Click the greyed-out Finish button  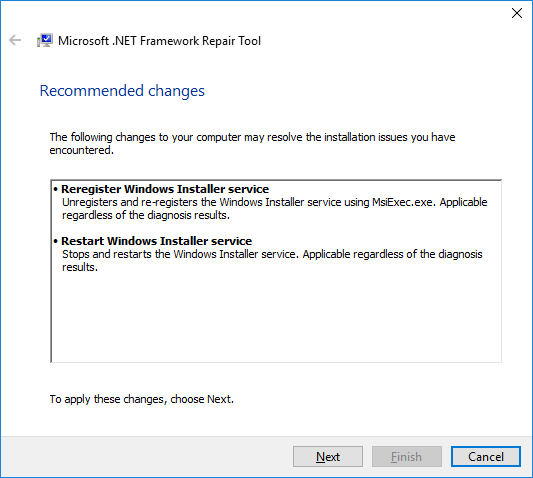coord(407,457)
